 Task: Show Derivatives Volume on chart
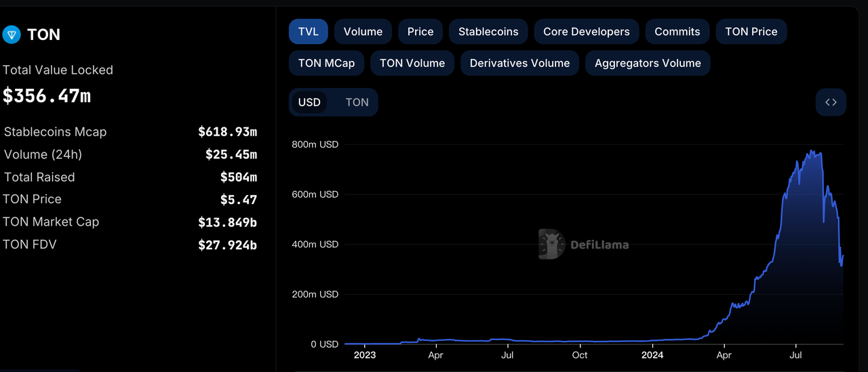point(519,63)
